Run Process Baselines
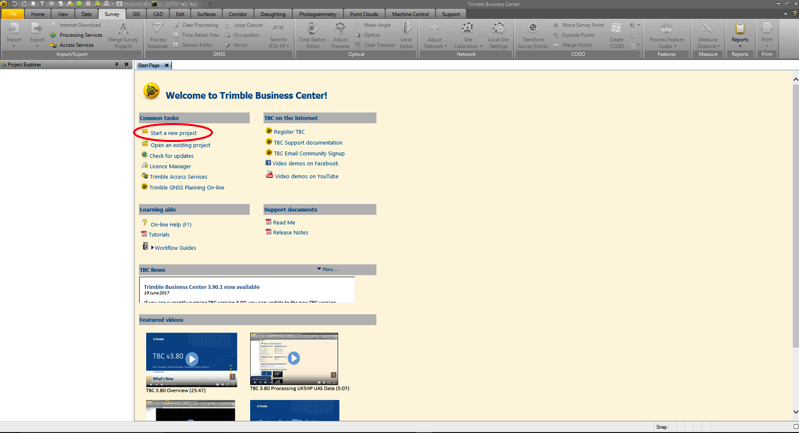This screenshot has height=433, width=799. tap(157, 35)
